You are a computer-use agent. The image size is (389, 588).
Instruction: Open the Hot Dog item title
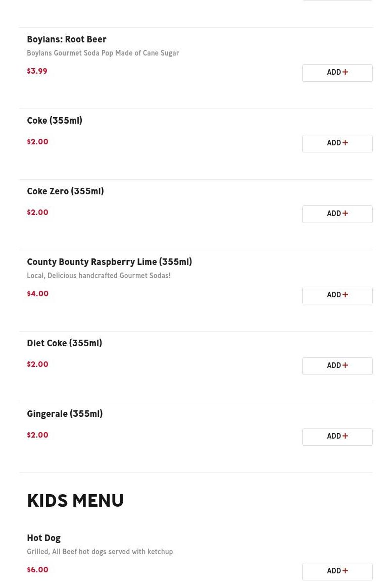click(x=43, y=538)
